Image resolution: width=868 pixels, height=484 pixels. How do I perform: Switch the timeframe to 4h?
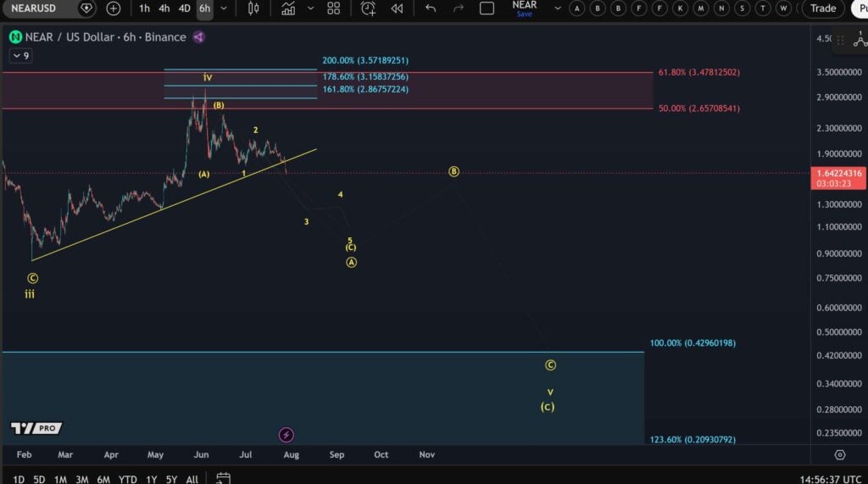[x=164, y=8]
